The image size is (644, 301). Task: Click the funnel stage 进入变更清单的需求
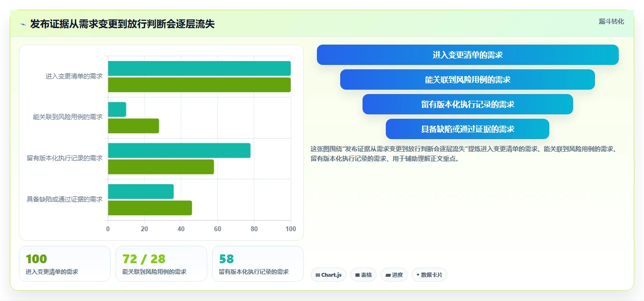tap(468, 55)
